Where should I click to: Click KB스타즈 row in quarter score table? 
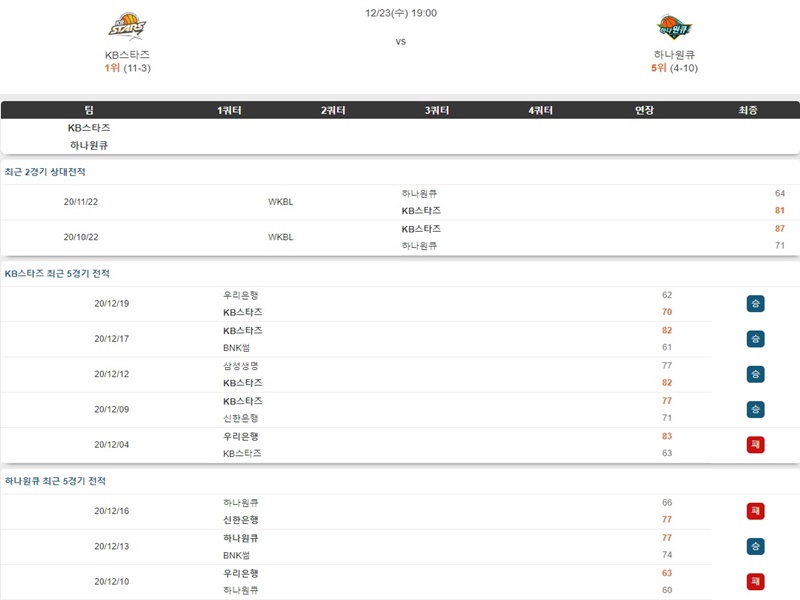[400, 128]
